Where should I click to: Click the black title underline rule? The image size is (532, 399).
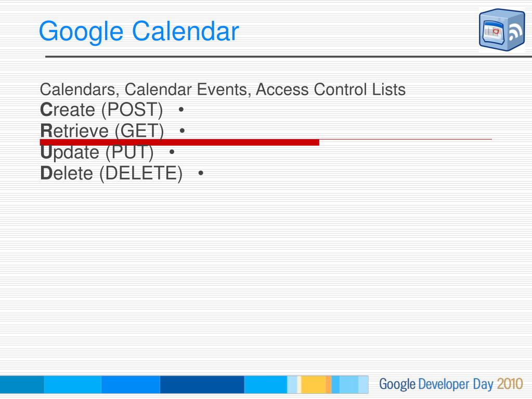pos(289,56)
